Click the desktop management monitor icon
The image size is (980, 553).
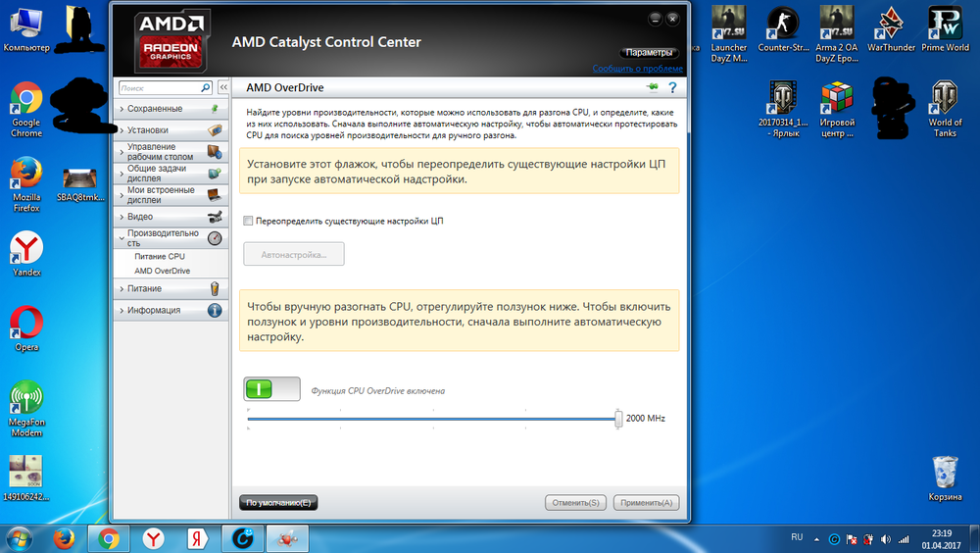[x=215, y=152]
